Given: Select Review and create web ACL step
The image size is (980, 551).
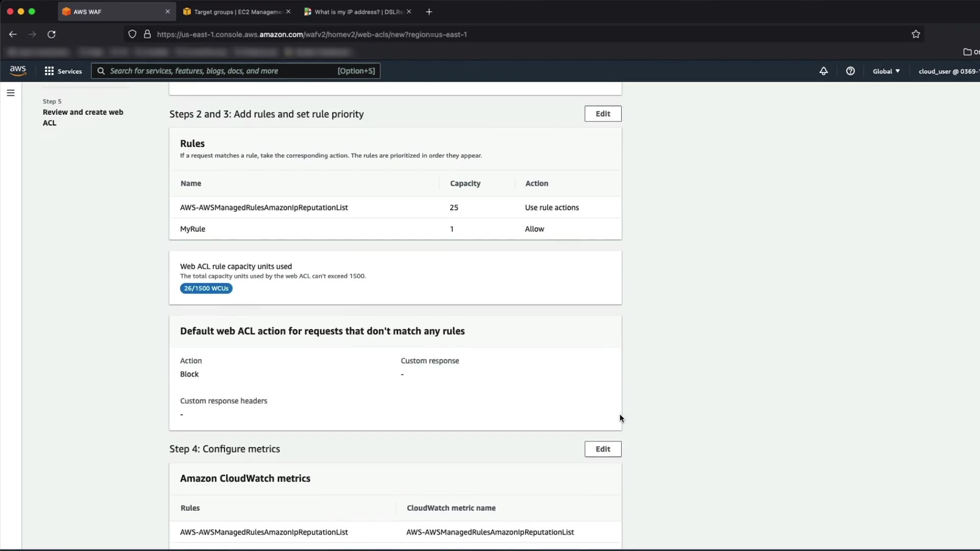Looking at the screenshot, I should (83, 117).
